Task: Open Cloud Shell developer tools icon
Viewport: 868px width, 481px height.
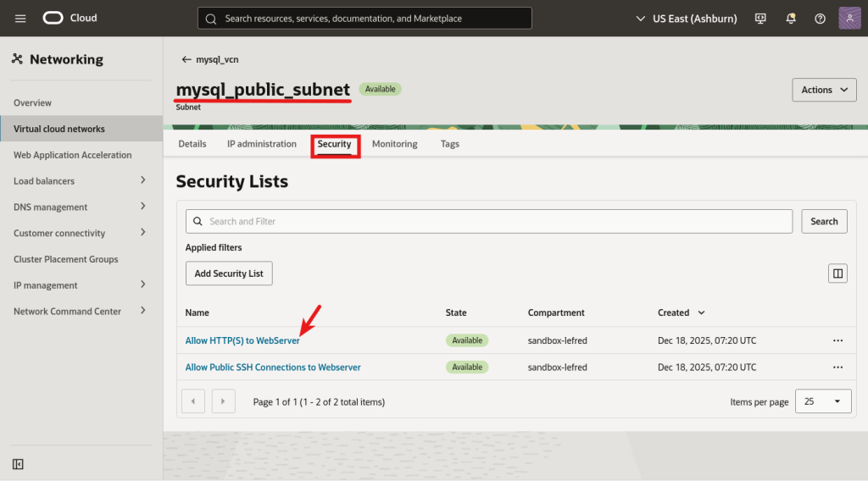Action: tap(760, 19)
